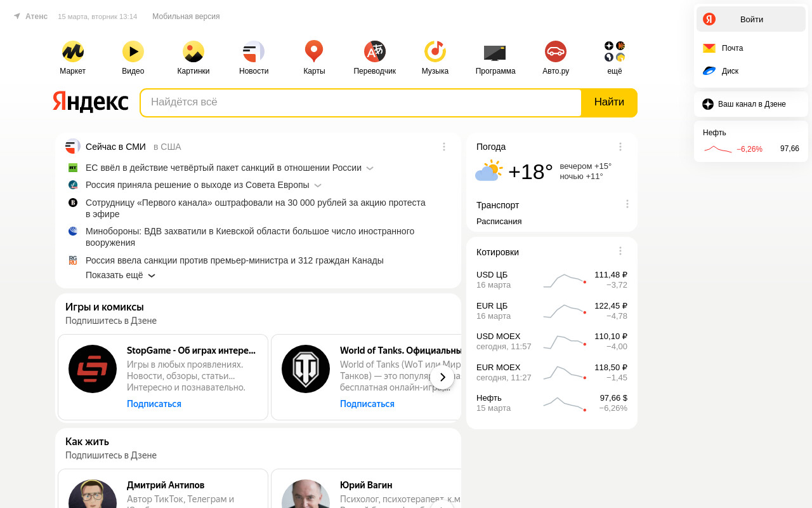Open the Мобильная версия link
The height and width of the screenshot is (508, 812).
pos(186,17)
